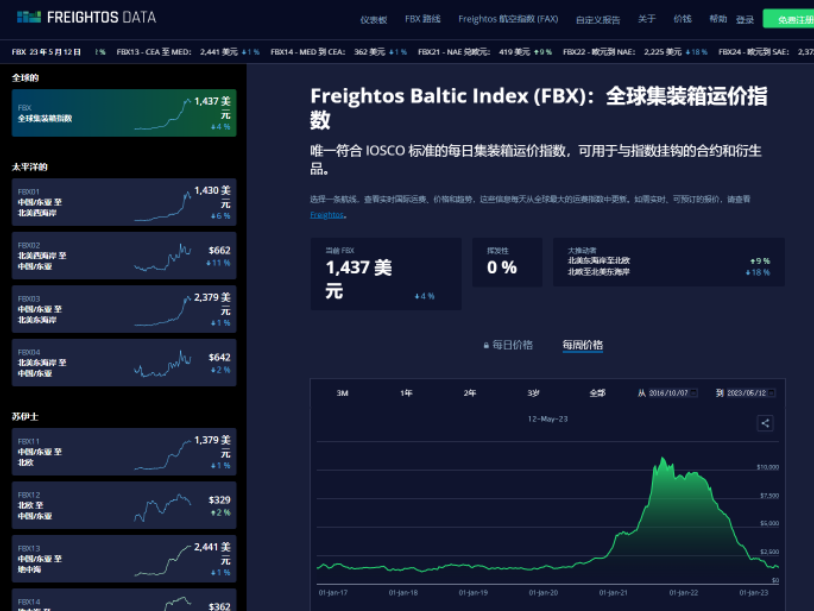Open the 关于 menu item
This screenshot has height=611, width=814.
(647, 19)
